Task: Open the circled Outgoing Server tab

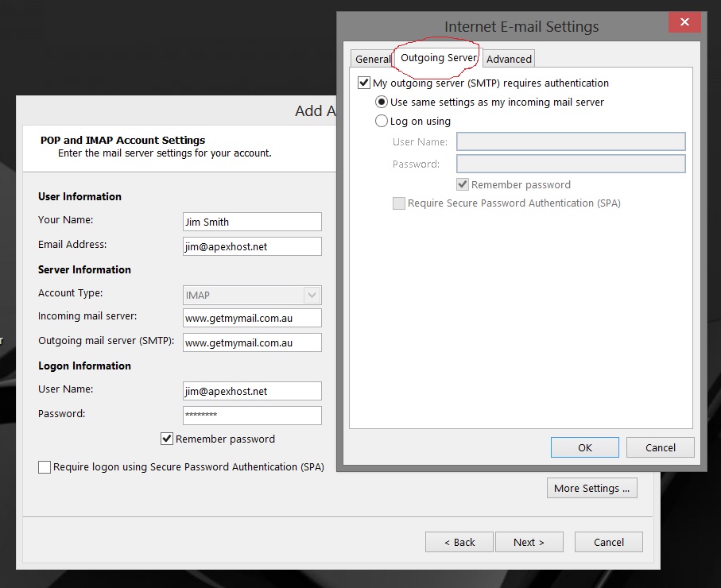Action: (x=437, y=58)
